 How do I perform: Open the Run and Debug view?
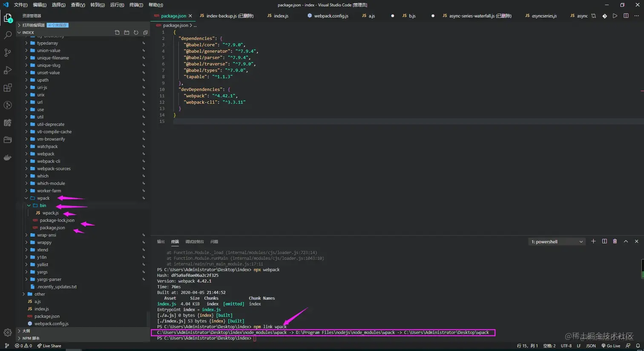point(8,70)
